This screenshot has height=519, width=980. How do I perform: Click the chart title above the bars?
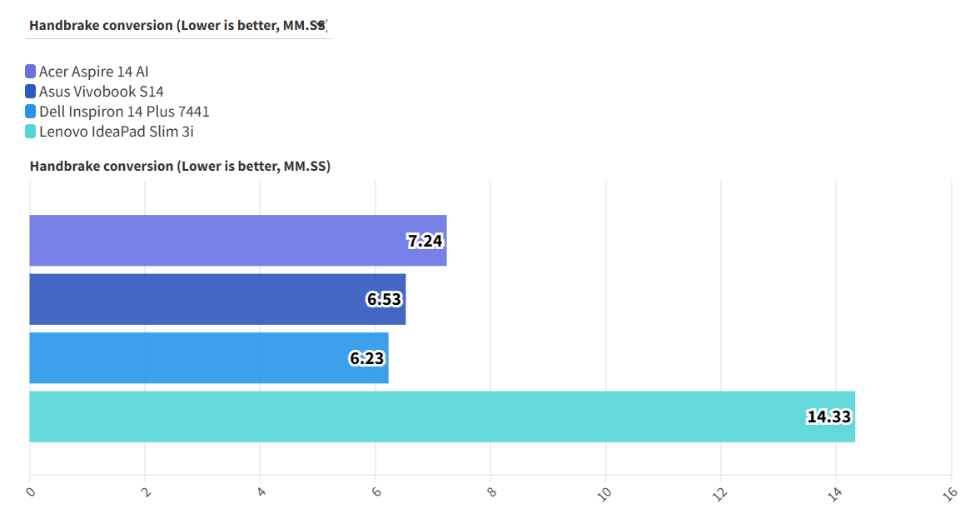(180, 167)
